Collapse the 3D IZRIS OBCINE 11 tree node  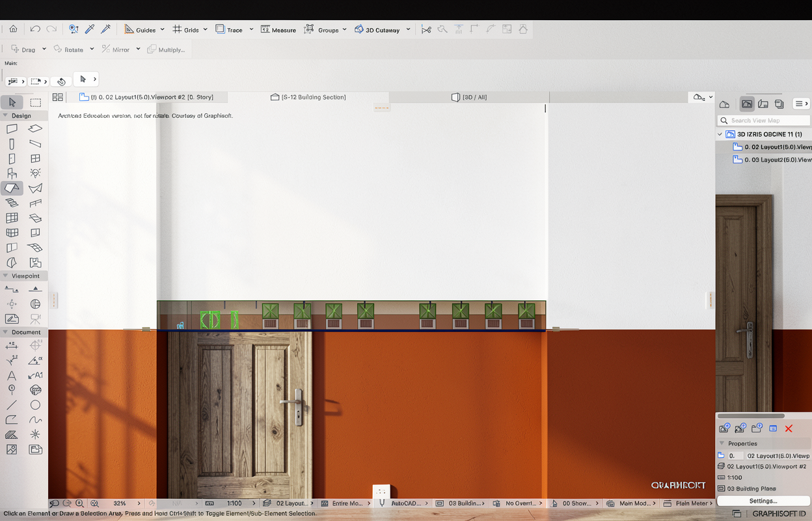tap(720, 134)
